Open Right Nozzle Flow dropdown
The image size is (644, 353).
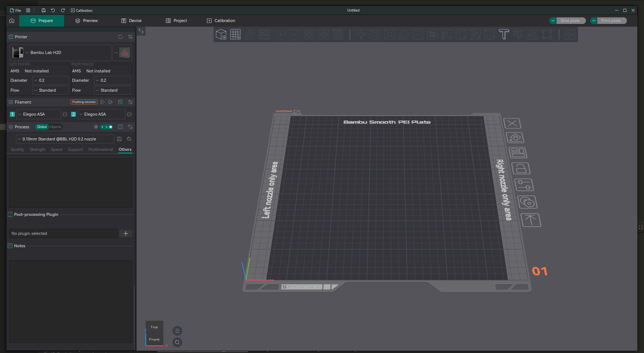pyautogui.click(x=112, y=90)
